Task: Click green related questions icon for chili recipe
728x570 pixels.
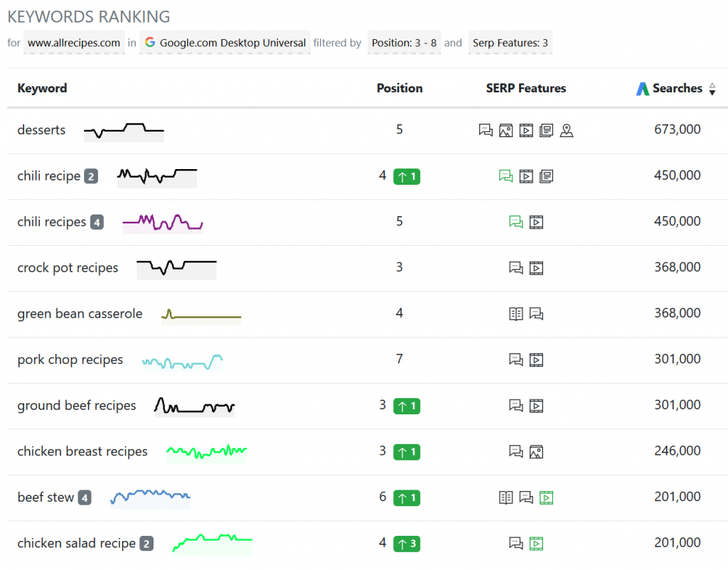Action: click(505, 176)
